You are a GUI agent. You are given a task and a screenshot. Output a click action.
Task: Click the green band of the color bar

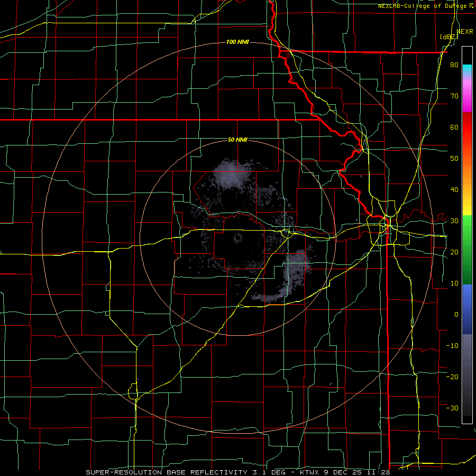[x=467, y=250]
